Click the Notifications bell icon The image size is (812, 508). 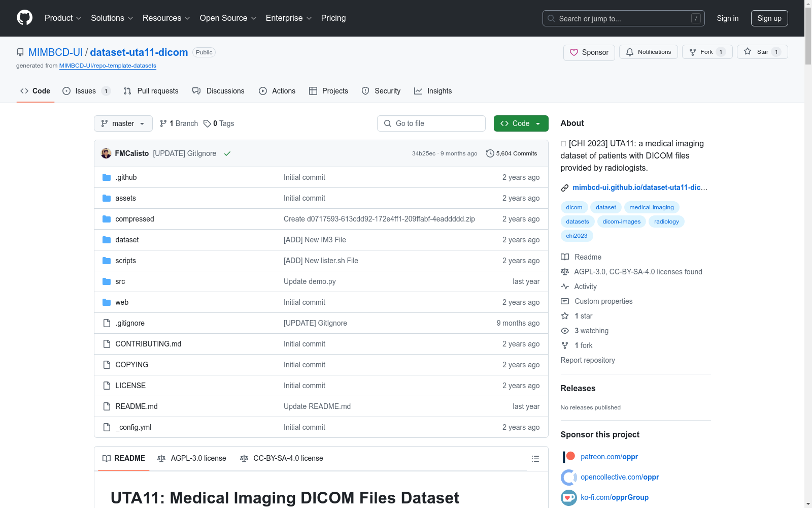pyautogui.click(x=630, y=52)
